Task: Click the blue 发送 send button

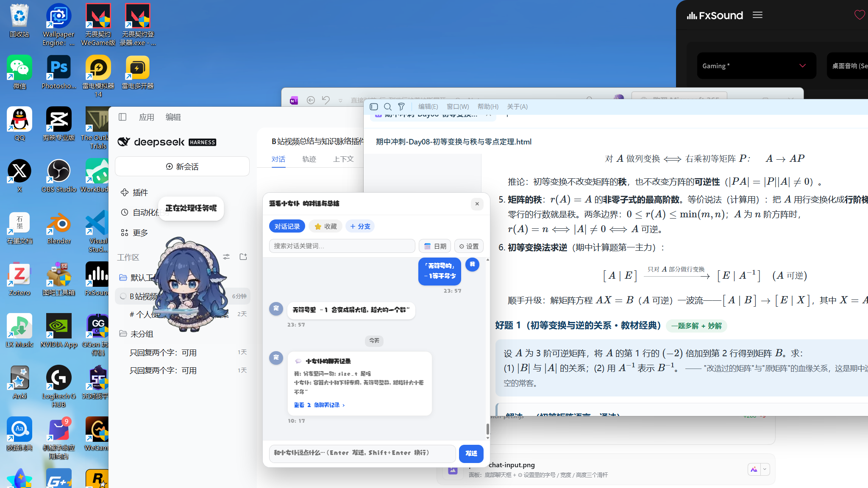Action: pos(471,454)
